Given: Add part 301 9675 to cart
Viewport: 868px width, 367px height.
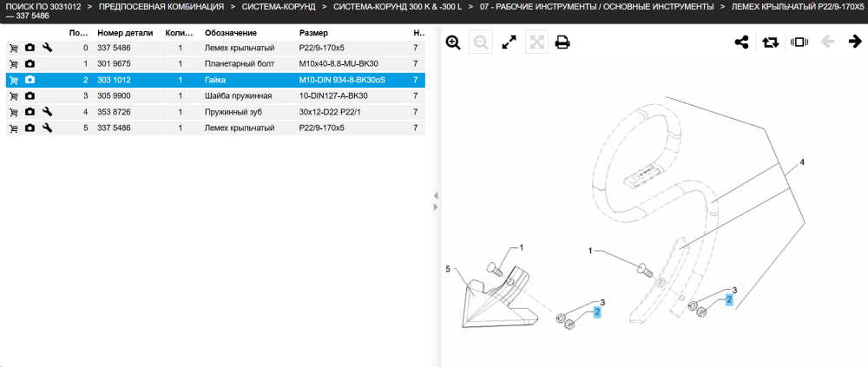Looking at the screenshot, I should click(14, 64).
